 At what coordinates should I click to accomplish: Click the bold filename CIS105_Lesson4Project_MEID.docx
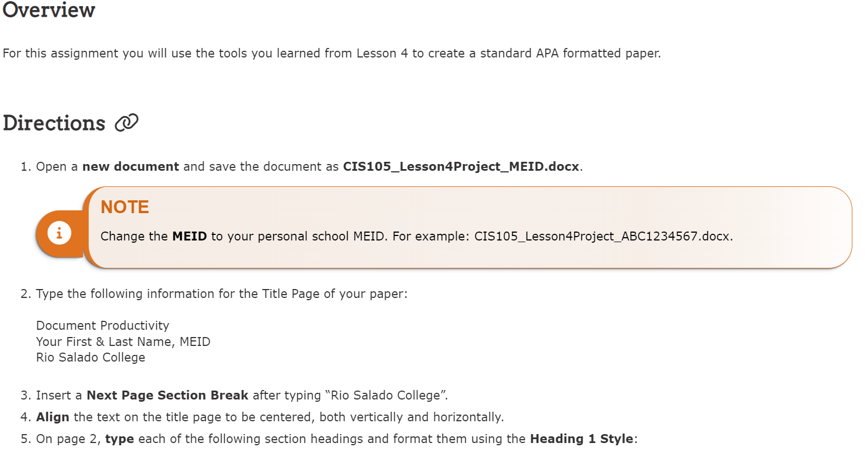point(461,167)
